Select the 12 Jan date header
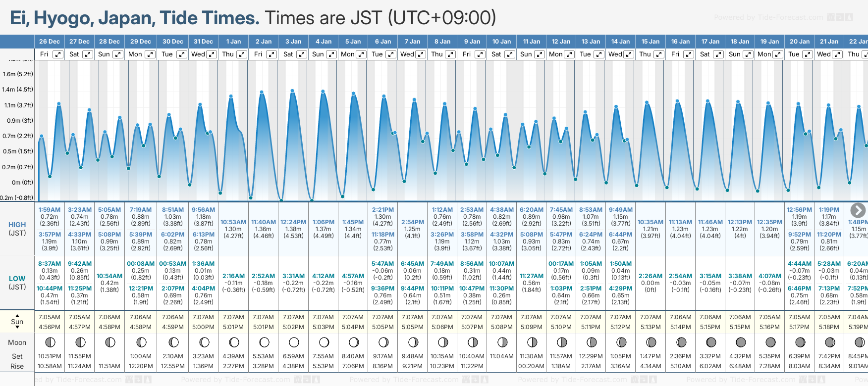 [561, 42]
